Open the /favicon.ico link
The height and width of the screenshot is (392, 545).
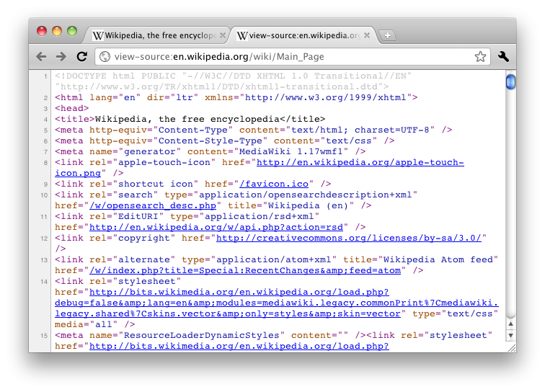(274, 184)
